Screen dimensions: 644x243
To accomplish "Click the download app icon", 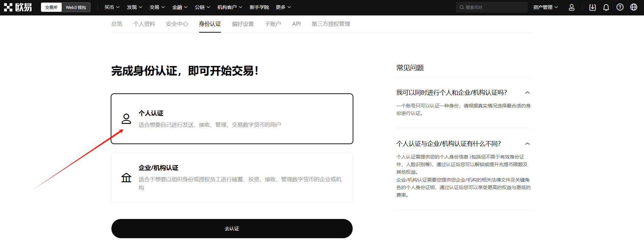I will 592,7.
